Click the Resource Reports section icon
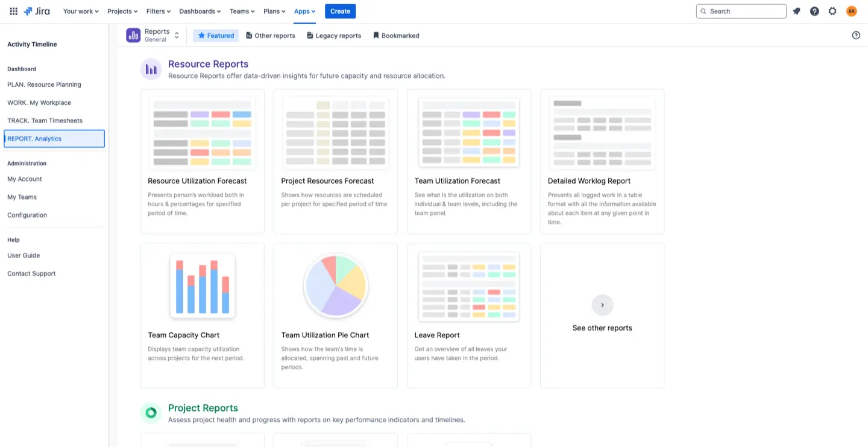868x447 pixels. tap(151, 69)
